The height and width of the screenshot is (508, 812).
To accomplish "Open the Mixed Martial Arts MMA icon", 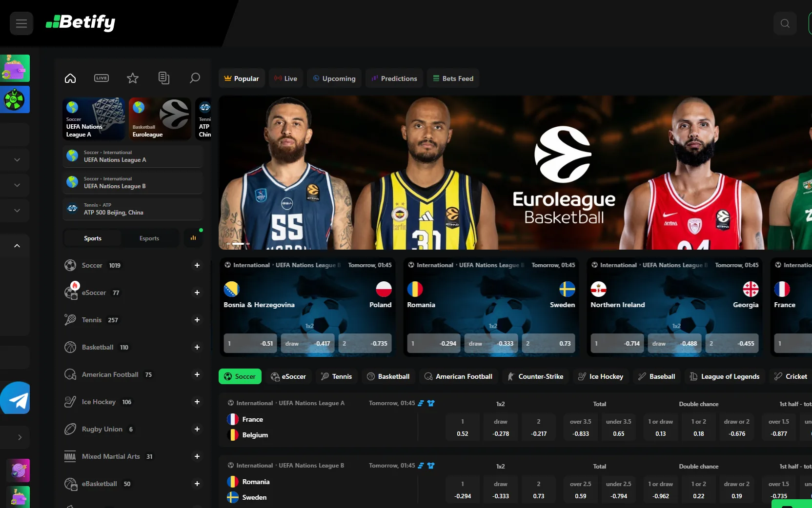I will tap(70, 456).
